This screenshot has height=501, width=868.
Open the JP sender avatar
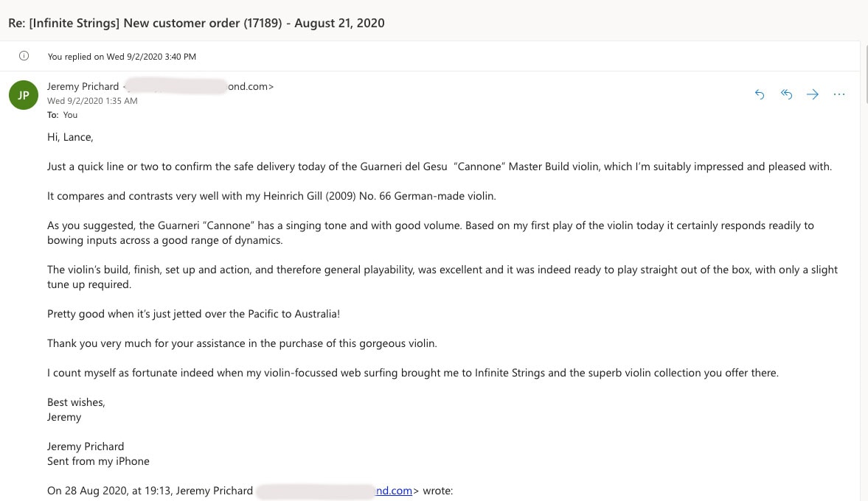pos(24,94)
